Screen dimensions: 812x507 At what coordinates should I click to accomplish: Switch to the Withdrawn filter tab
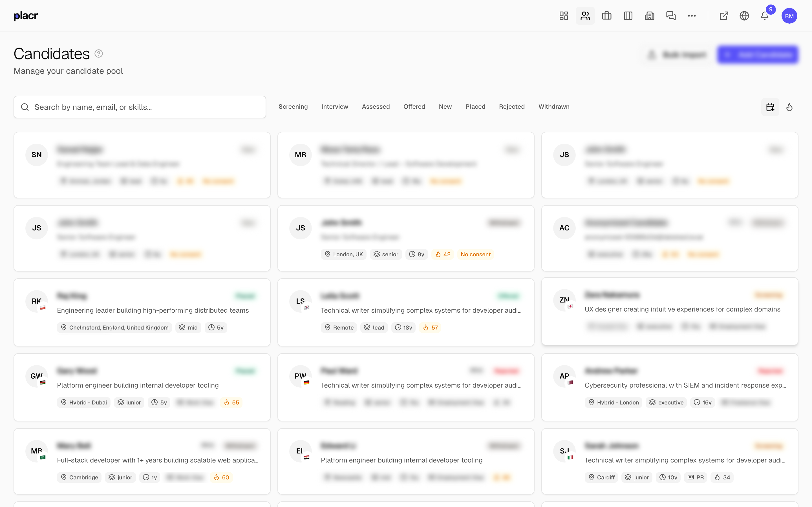(x=554, y=107)
